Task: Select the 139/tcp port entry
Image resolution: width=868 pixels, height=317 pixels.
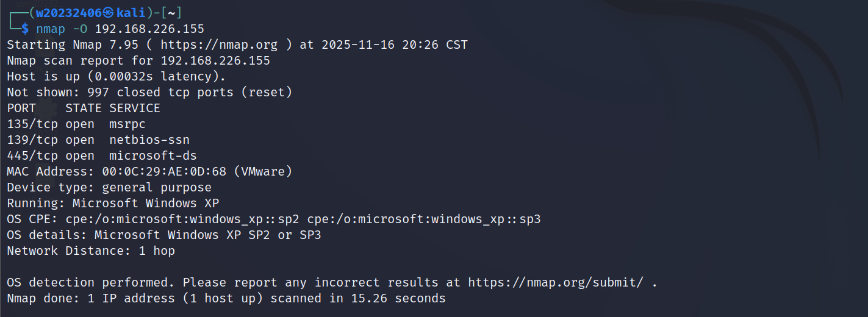Action: [x=32, y=140]
